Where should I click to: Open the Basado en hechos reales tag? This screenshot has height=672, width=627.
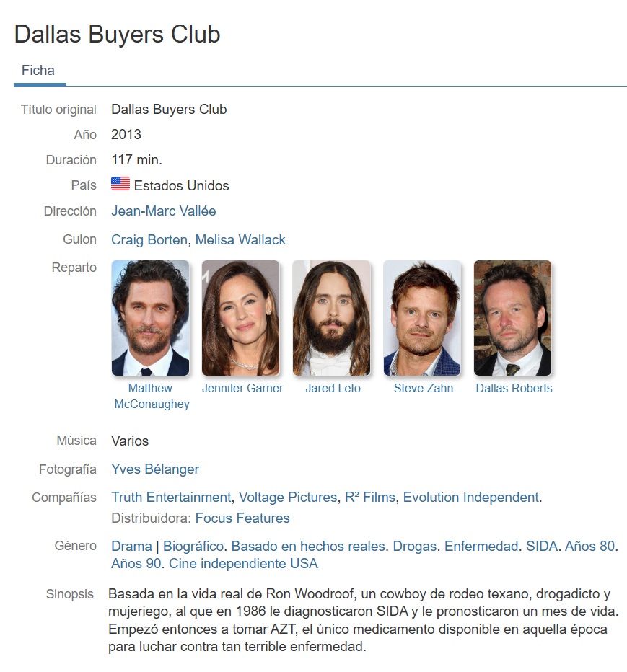(x=308, y=546)
